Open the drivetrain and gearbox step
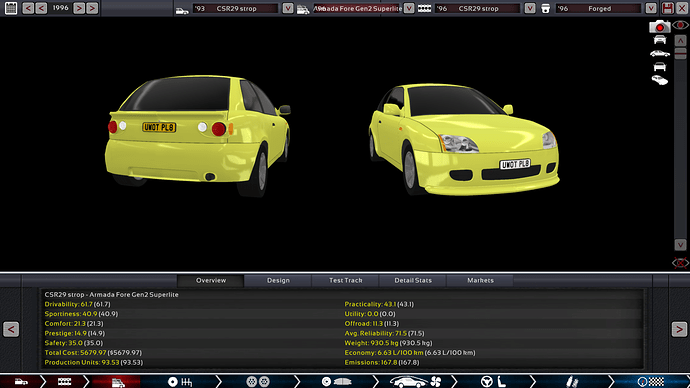 coord(180,381)
